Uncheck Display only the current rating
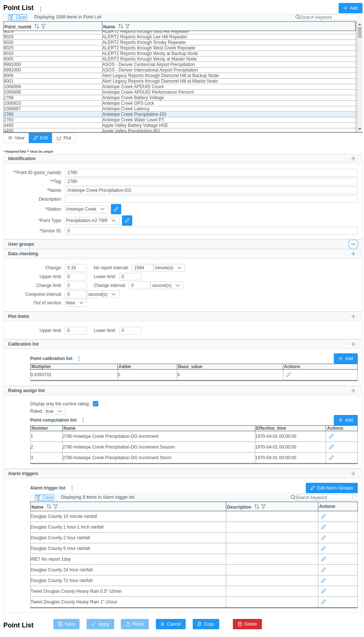Image resolution: width=364 pixels, height=637 pixels. click(x=96, y=404)
